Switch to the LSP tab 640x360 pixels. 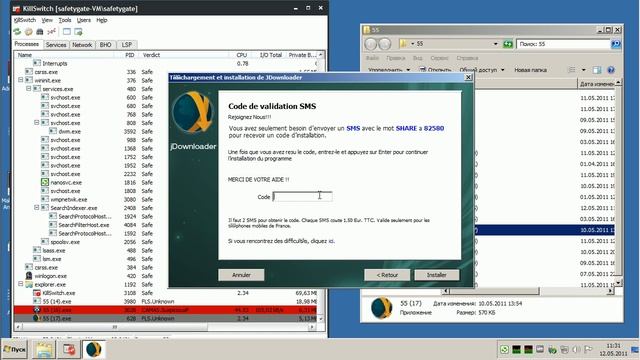(127, 45)
